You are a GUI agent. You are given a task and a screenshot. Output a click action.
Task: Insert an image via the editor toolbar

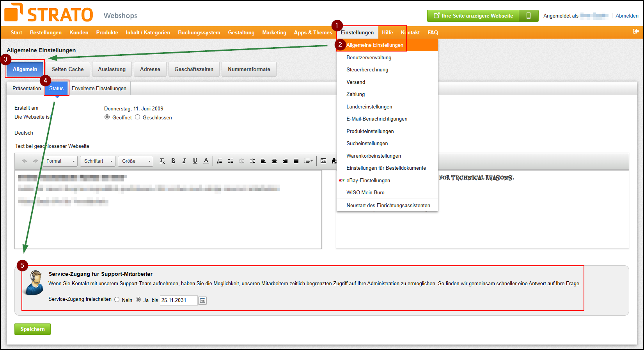click(x=323, y=161)
